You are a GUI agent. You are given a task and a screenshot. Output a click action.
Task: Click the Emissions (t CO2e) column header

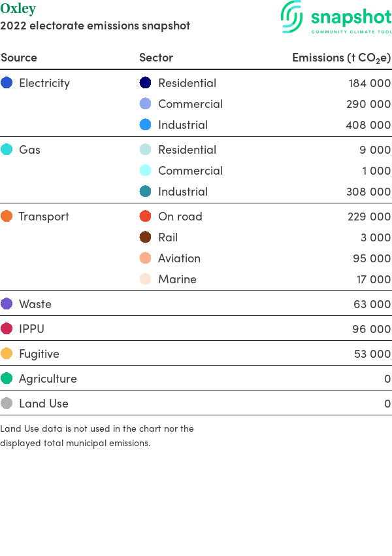pos(341,58)
